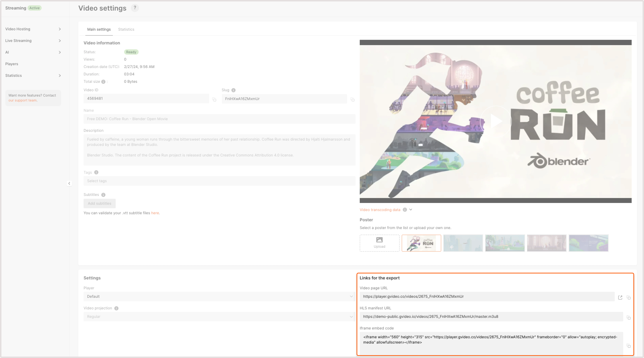Open the video page in a new tab

[620, 298]
